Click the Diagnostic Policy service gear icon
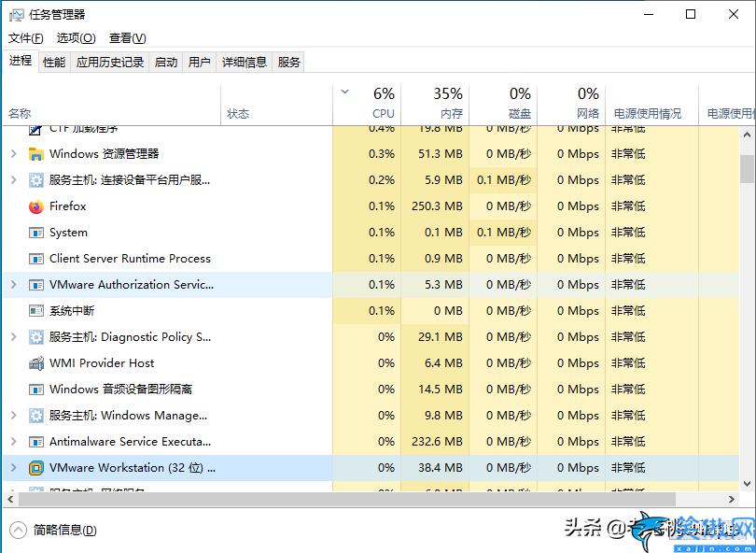Viewport: 756px width, 553px height. coord(36,337)
